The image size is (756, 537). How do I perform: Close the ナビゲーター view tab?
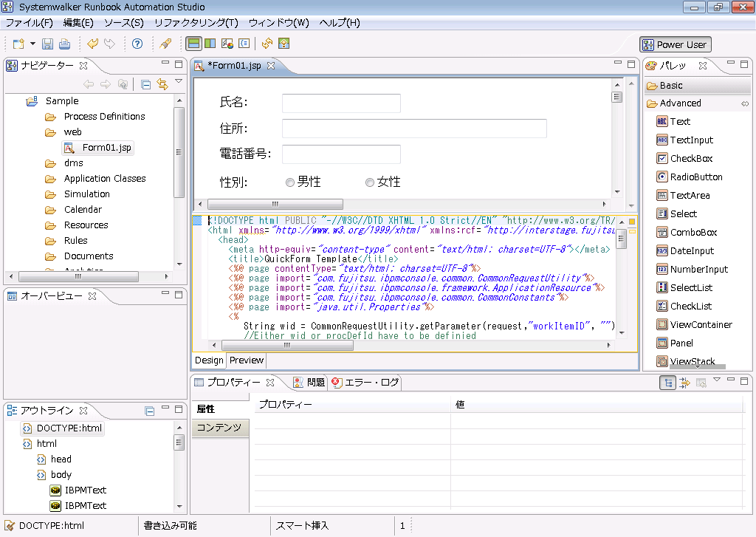click(83, 65)
